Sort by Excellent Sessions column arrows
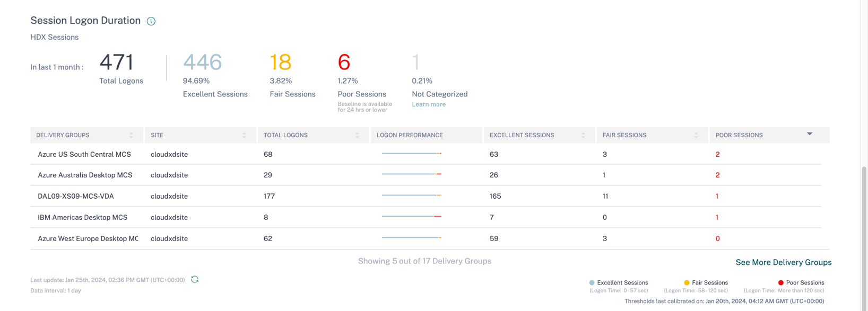Image resolution: width=868 pixels, height=311 pixels. (583, 136)
